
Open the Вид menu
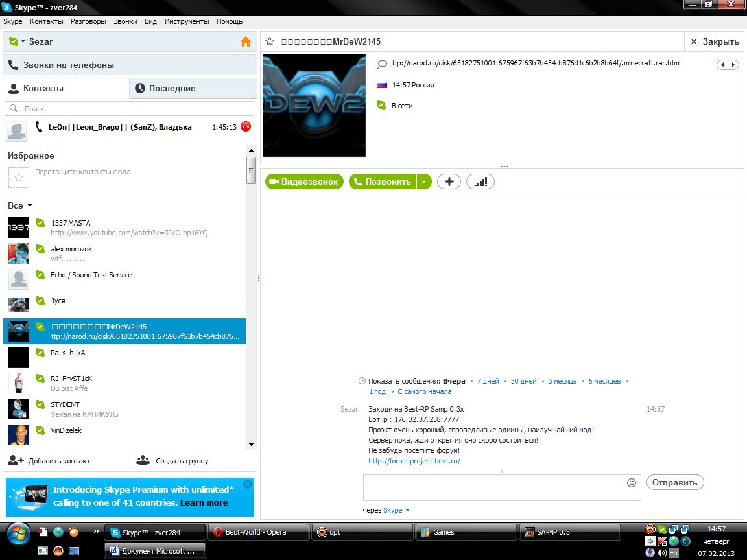point(150,21)
